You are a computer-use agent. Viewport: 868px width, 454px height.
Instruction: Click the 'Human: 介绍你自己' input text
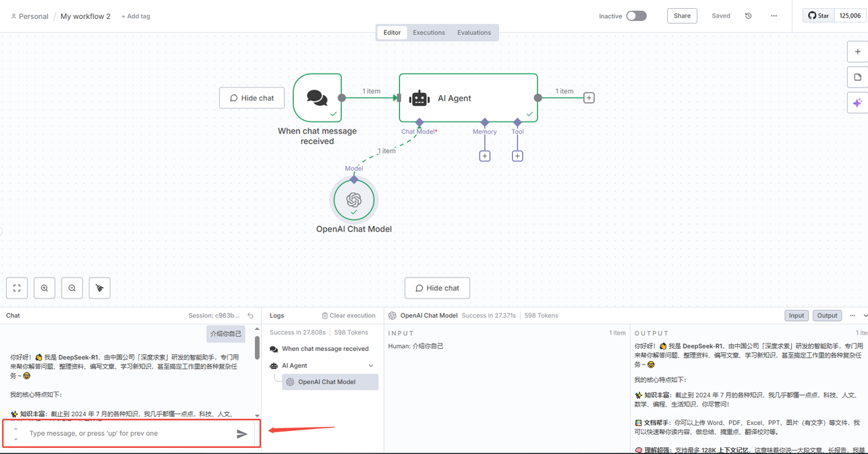[x=416, y=346]
